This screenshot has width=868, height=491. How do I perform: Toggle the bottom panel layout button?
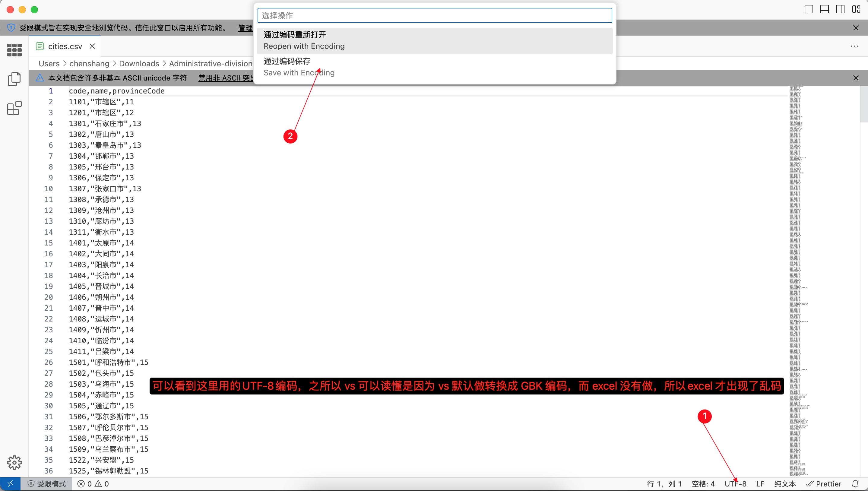click(825, 9)
